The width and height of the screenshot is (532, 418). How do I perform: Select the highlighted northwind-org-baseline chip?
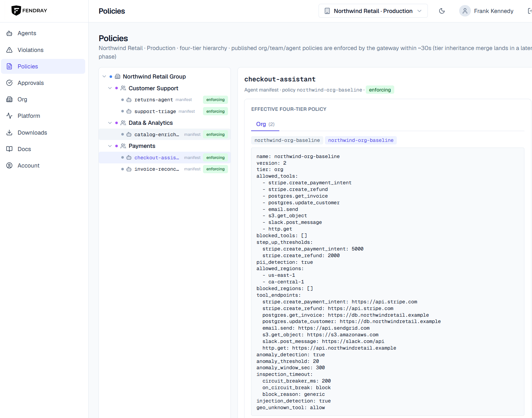361,140
